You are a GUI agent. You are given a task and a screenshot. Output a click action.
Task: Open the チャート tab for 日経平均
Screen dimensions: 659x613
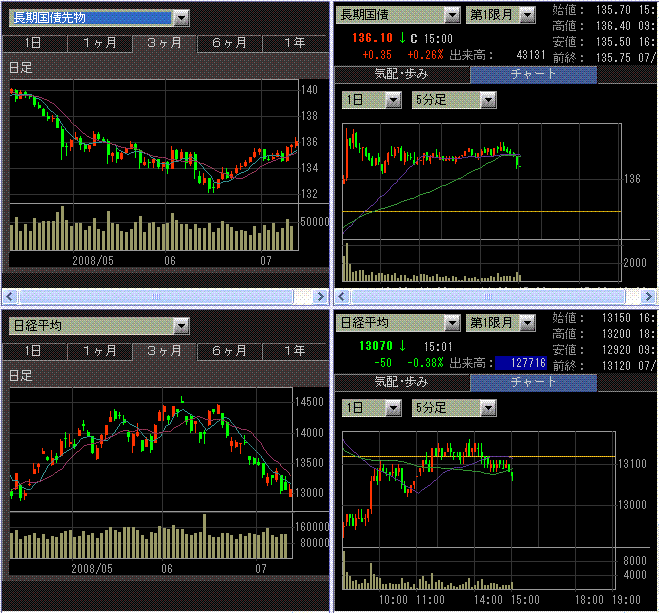(x=533, y=382)
